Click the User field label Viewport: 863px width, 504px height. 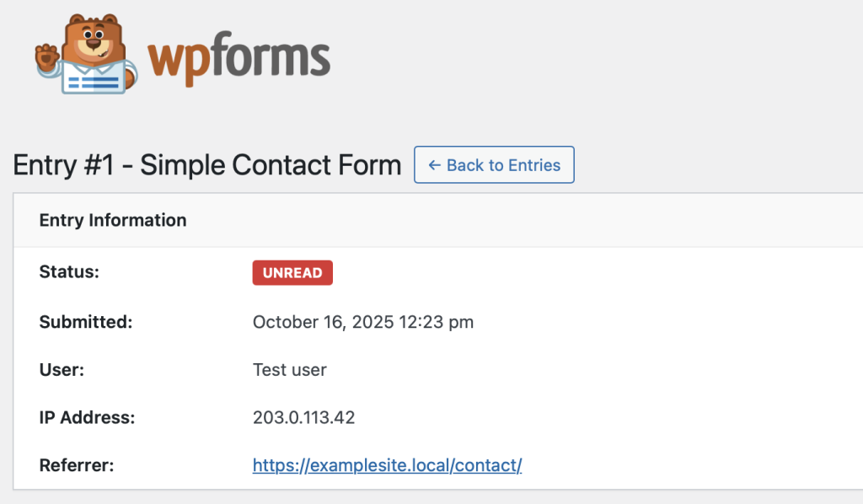pyautogui.click(x=60, y=369)
